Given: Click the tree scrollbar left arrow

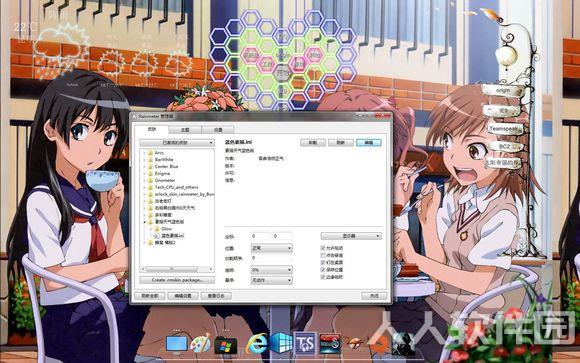Looking at the screenshot, I should pos(143,269).
